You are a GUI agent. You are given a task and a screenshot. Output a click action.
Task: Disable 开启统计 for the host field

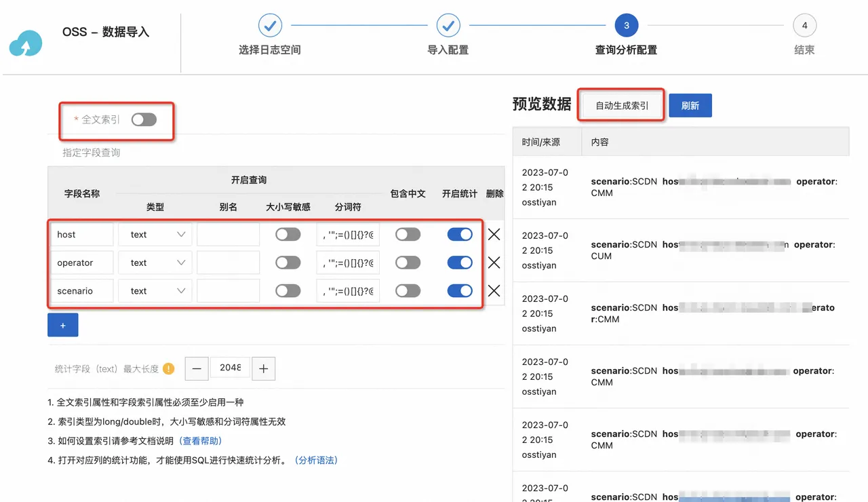(460, 235)
